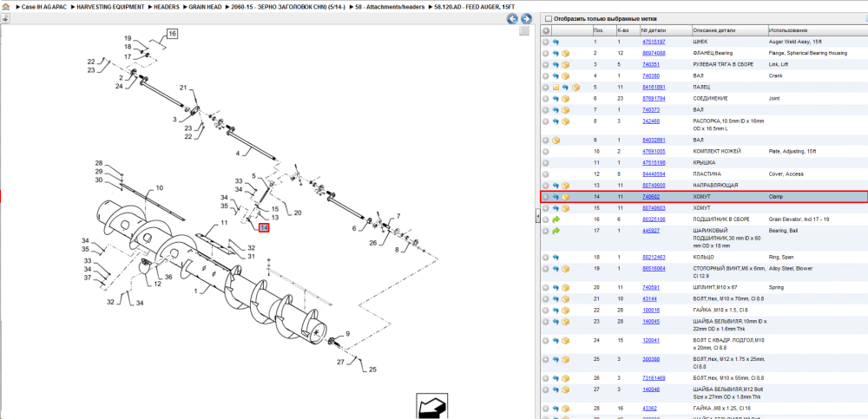Screen dimensions: 868x419
Task: Click the box icon in ПАЛЕЦ row
Action: point(575,88)
